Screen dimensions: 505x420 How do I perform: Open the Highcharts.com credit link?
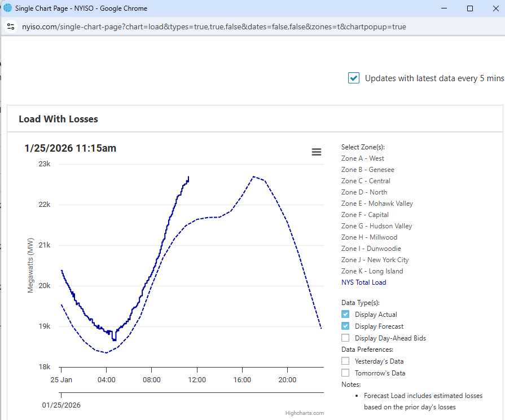pyautogui.click(x=304, y=413)
